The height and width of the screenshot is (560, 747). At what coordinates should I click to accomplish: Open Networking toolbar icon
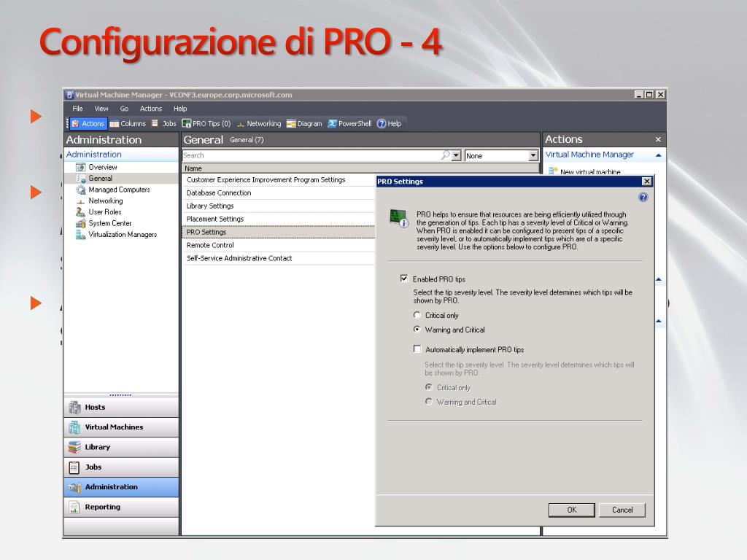tap(259, 124)
